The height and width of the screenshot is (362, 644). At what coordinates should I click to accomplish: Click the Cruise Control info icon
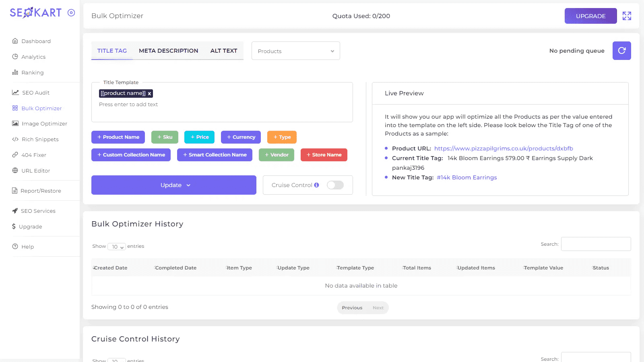pyautogui.click(x=317, y=185)
